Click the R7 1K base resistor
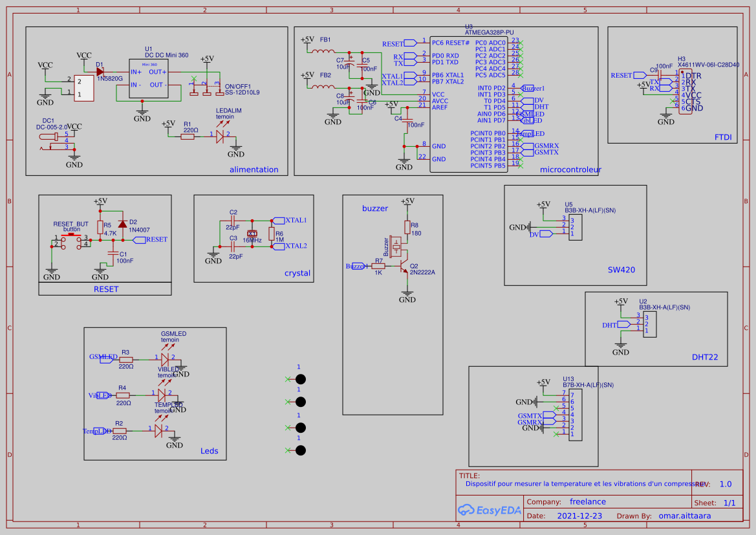756x535 pixels. coord(378,266)
